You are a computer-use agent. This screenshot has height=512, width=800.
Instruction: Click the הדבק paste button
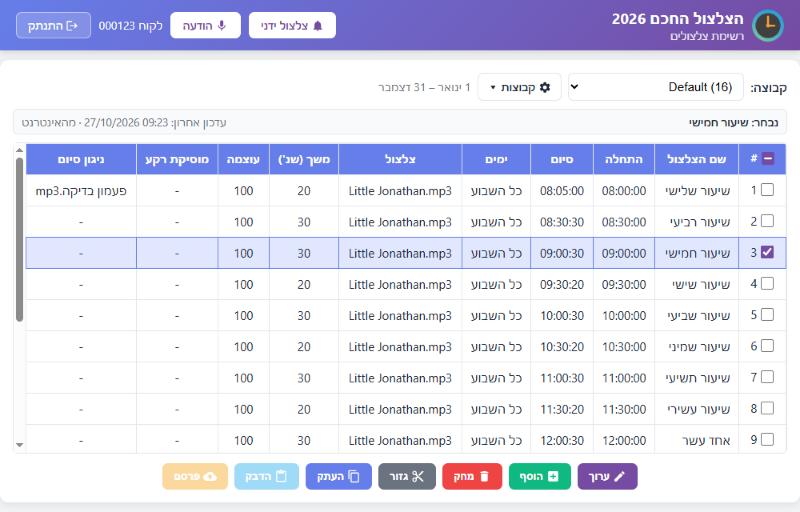pos(266,476)
